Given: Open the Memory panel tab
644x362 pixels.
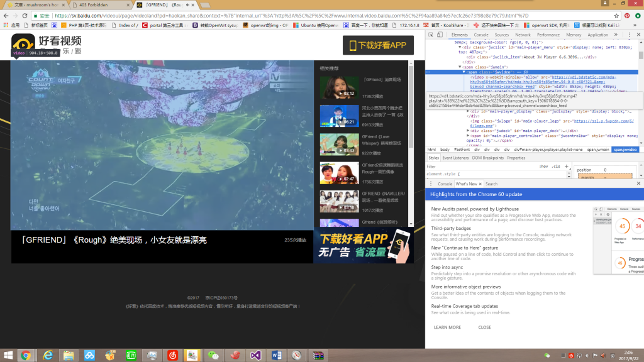Looking at the screenshot, I should point(574,35).
